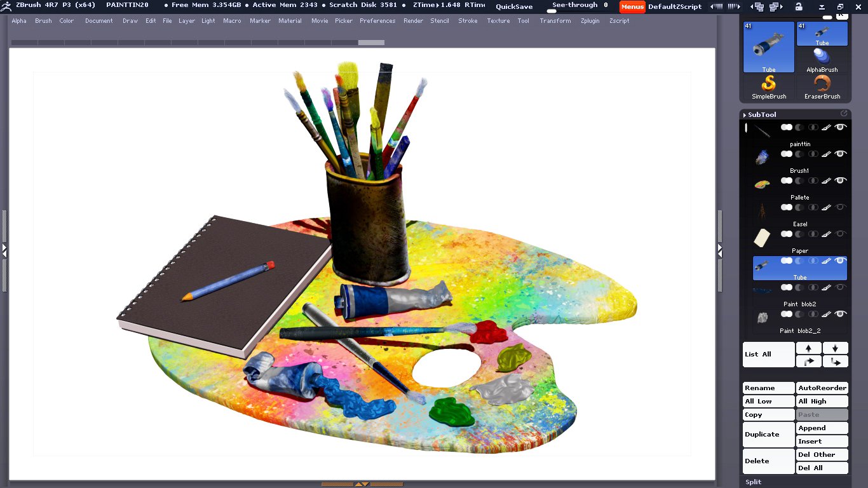Open the Stroke menu
Viewport: 868px width, 488px height.
tap(468, 21)
